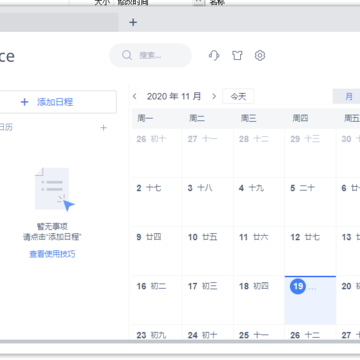Screen dimensions: 360x360
Task: Click the magnifier search icon
Action: [x=127, y=55]
